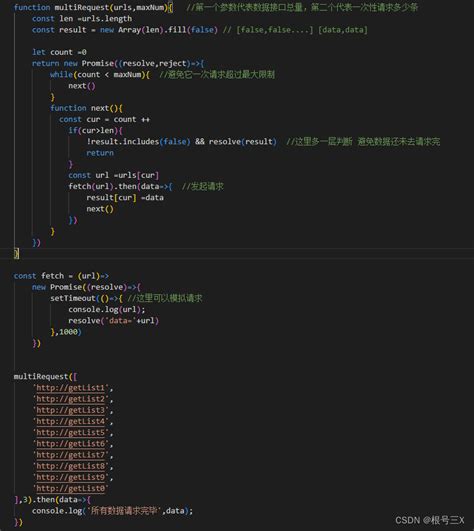Click the next() call inside the while loop

pos(82,86)
